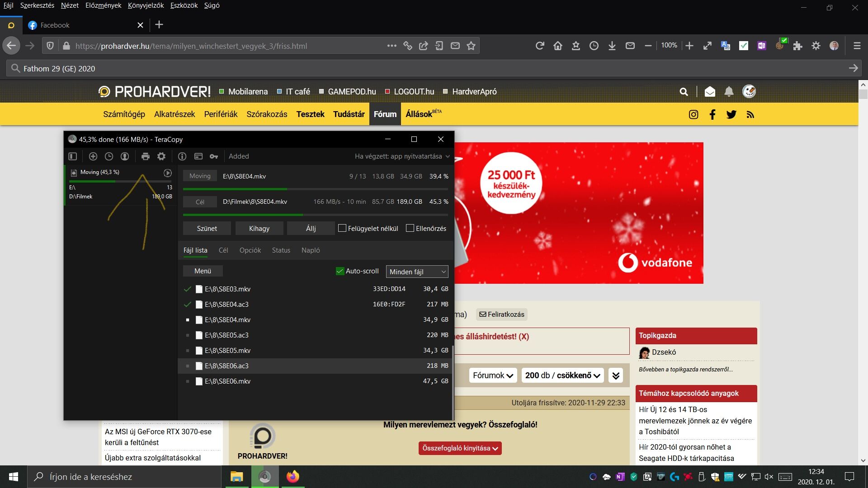Open TeraCopy settings gear icon

[161, 156]
